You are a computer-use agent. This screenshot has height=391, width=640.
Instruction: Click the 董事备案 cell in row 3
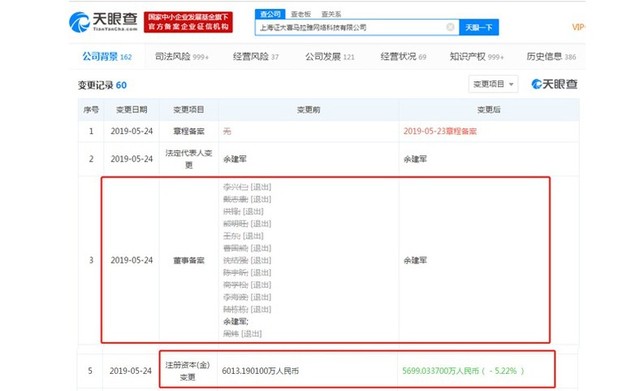pos(188,260)
